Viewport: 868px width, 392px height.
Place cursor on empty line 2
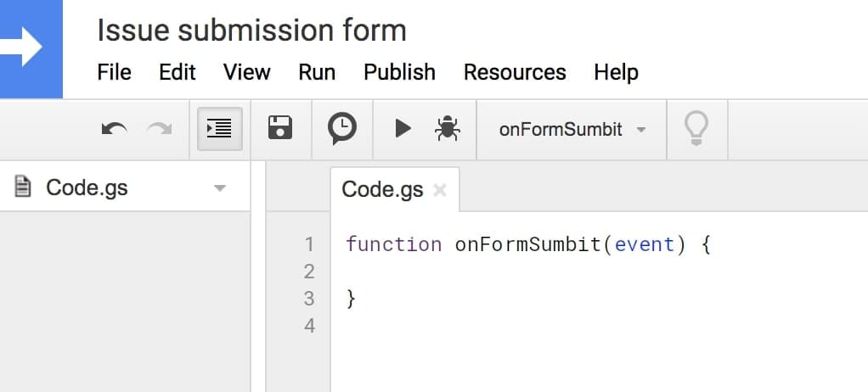pyautogui.click(x=599, y=272)
